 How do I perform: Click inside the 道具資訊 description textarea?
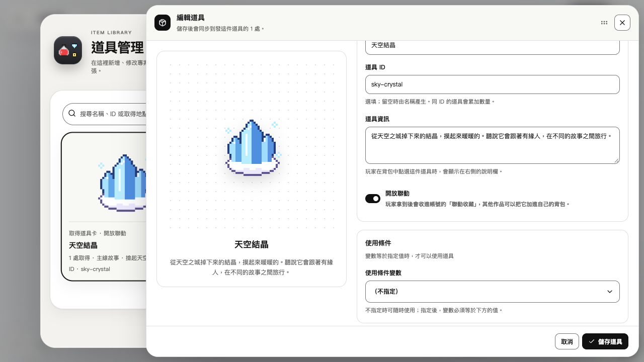492,145
